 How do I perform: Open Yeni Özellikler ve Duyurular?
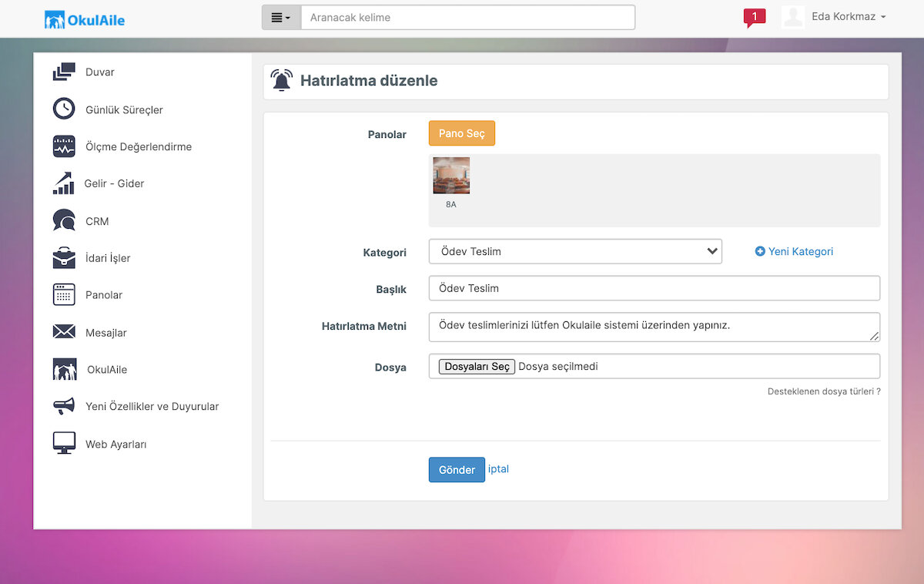coord(152,407)
